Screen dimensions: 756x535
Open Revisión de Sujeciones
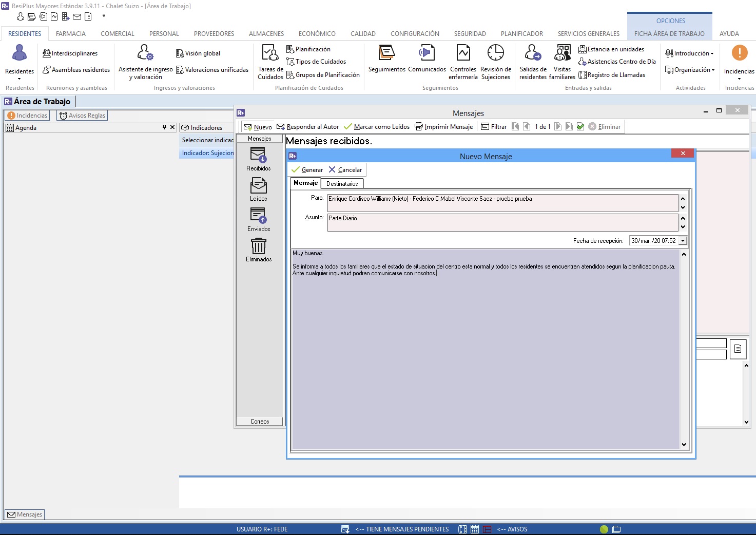(496, 62)
